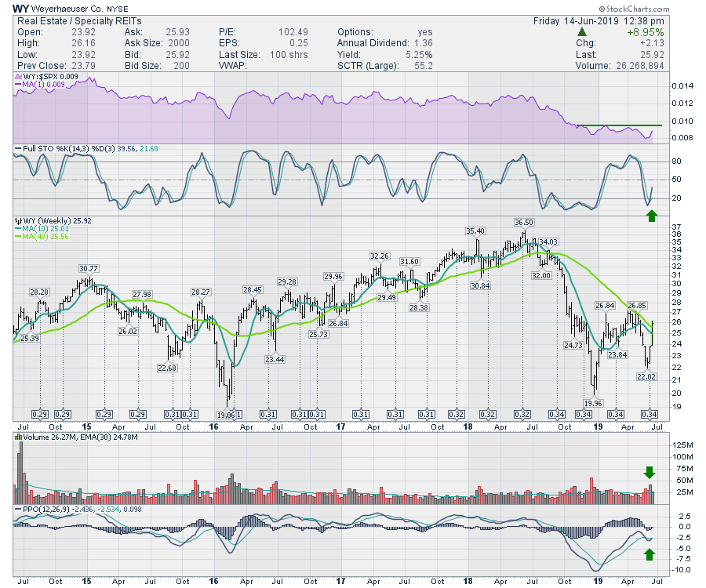Click the Chg value +2.13
The image size is (706, 588).
[652, 43]
